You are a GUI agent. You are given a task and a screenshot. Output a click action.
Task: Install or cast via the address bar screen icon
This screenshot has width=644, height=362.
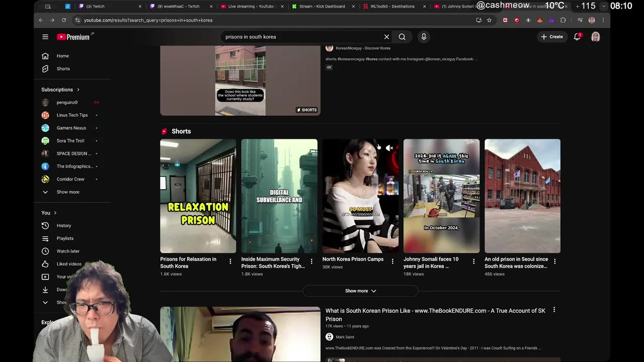(x=478, y=20)
